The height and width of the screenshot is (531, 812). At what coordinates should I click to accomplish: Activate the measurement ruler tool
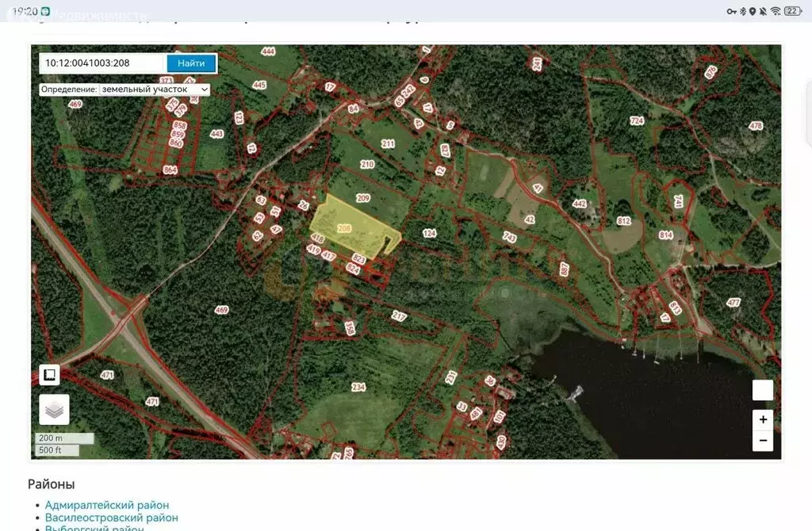(49, 375)
